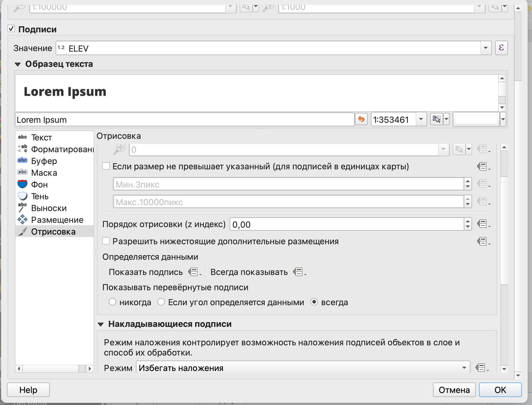
Task: Open the expression editor epsilon button
Action: 501,48
